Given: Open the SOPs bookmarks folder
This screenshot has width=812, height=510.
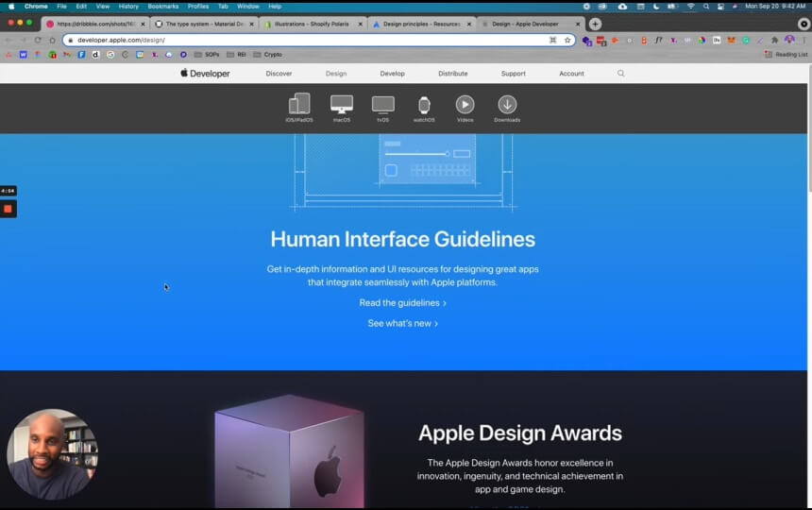Looking at the screenshot, I should pyautogui.click(x=207, y=55).
